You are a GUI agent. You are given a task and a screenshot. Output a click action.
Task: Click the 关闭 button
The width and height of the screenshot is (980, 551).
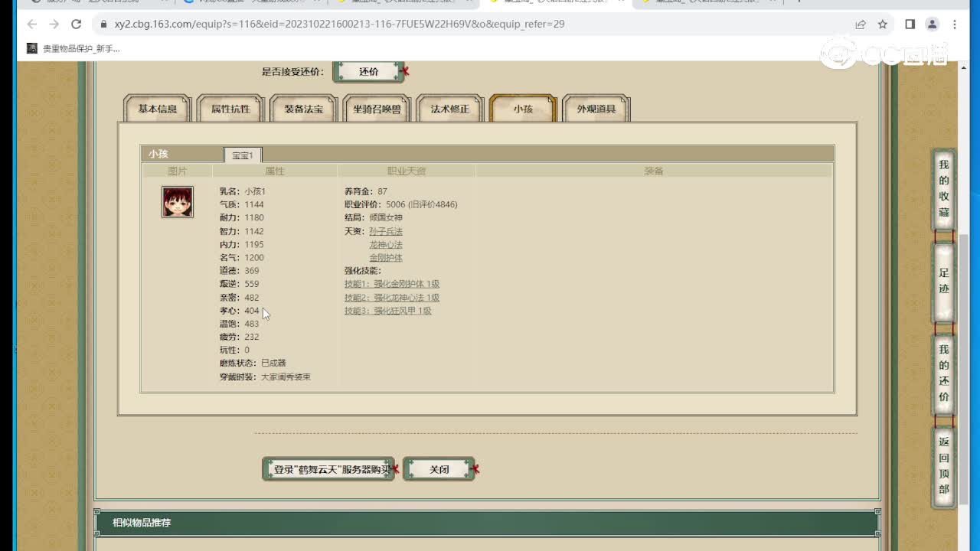439,469
